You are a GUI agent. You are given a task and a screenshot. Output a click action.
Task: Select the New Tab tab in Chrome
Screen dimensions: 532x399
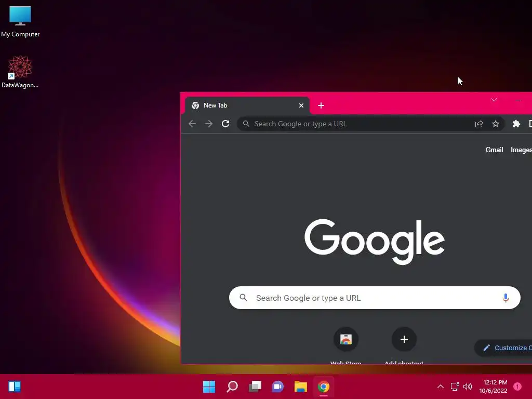coord(247,105)
